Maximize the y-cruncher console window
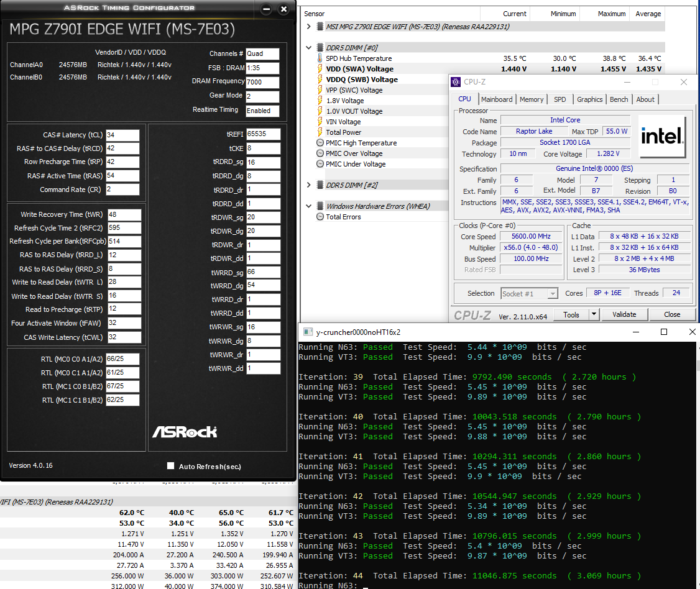700x589 pixels. [x=664, y=332]
